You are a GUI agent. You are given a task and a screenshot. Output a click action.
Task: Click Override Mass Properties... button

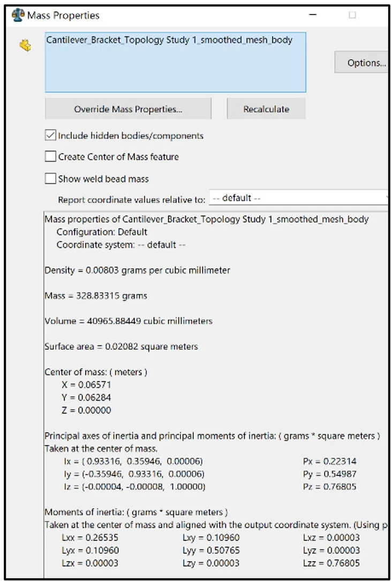point(128,109)
